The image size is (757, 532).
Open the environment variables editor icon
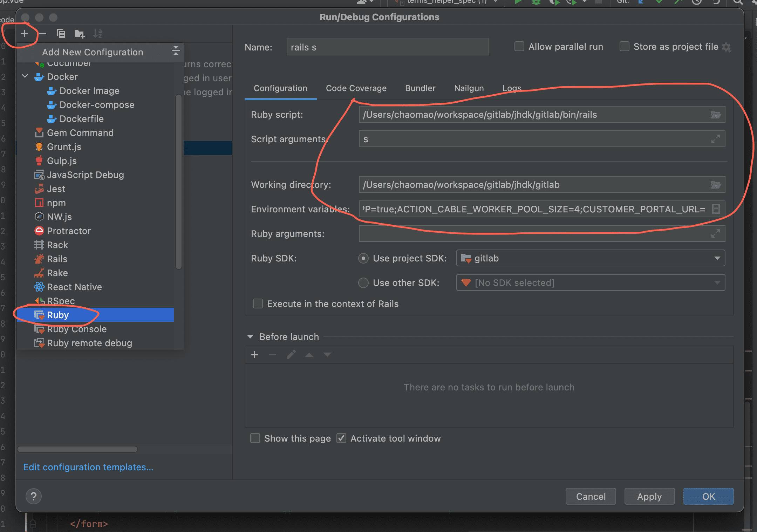[716, 209]
